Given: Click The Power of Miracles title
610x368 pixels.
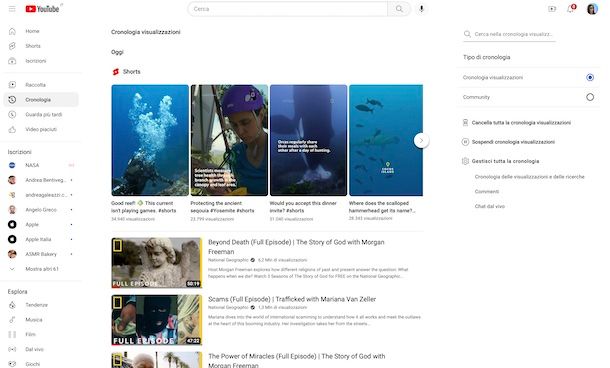Looking at the screenshot, I should pyautogui.click(x=296, y=360).
